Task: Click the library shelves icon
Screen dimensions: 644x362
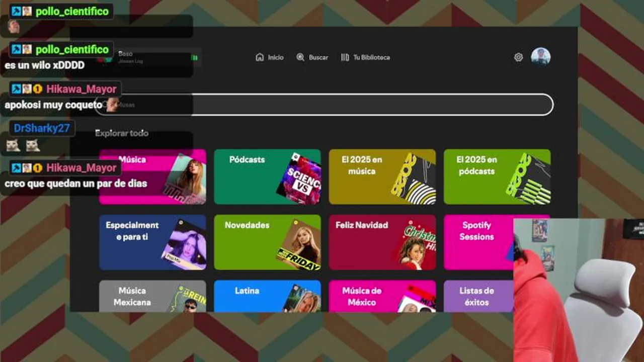Action: pos(345,57)
